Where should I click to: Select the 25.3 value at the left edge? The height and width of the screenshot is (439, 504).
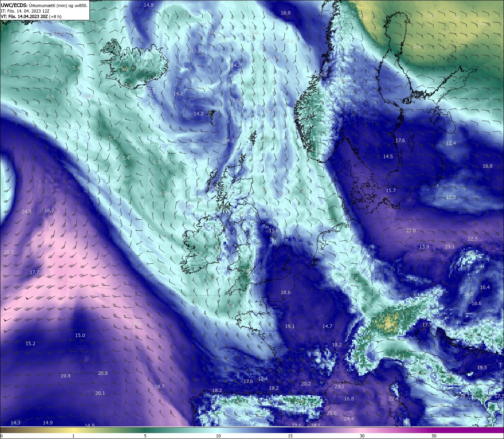(9, 252)
